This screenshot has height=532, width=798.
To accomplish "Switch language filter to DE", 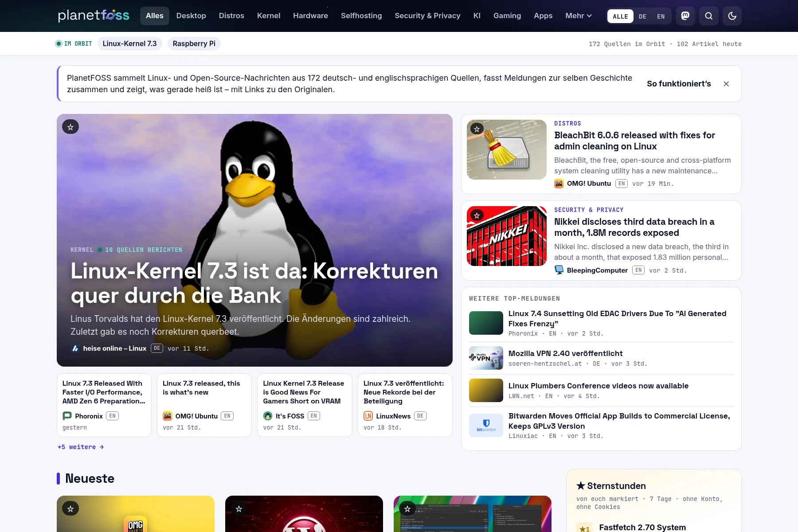I will pyautogui.click(x=642, y=16).
